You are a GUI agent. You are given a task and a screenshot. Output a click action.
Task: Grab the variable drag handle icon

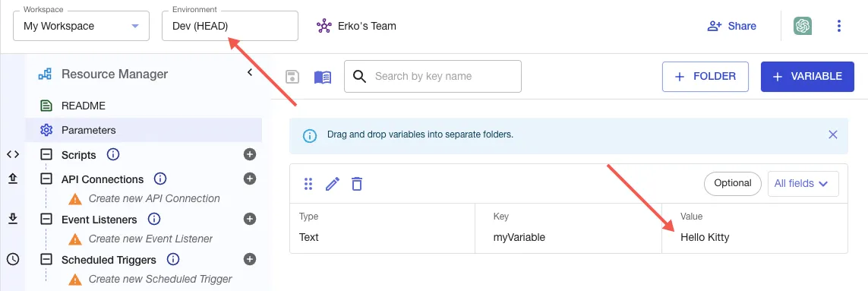[309, 184]
